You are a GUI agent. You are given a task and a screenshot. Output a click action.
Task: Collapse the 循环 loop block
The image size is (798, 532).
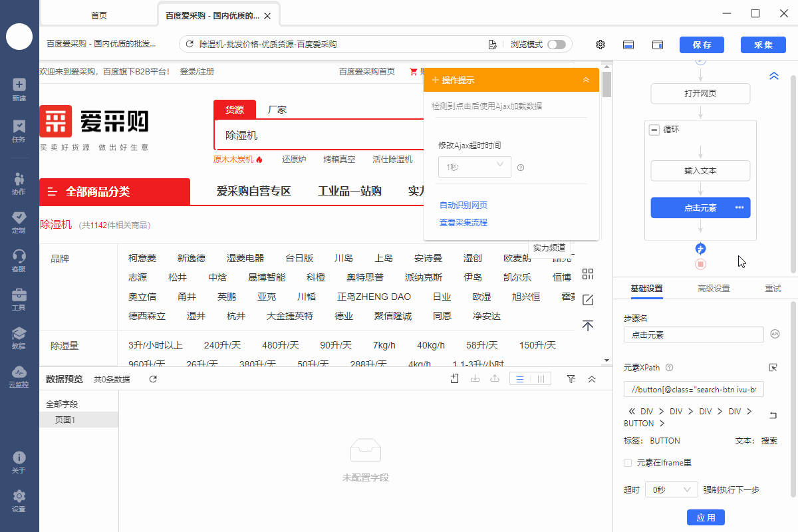coord(654,130)
